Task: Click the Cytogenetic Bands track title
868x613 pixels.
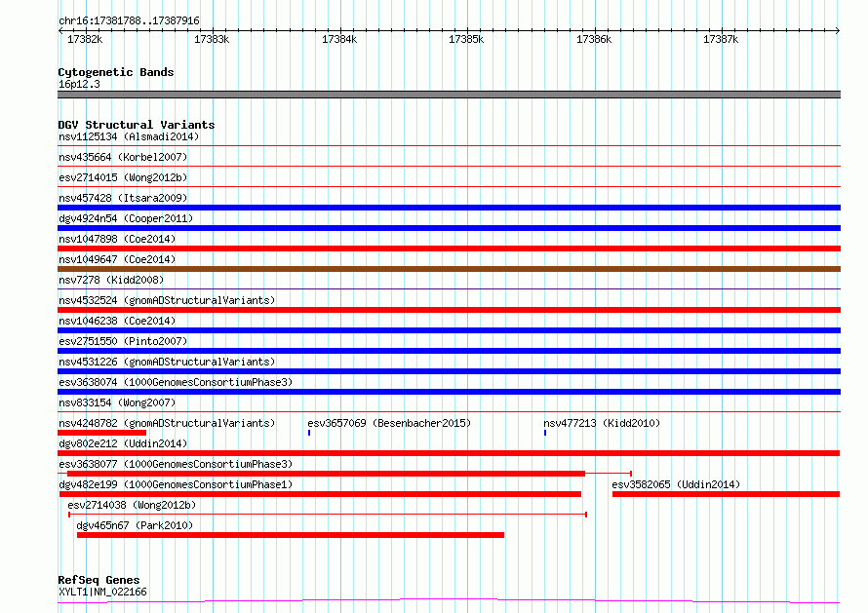Action: point(116,72)
